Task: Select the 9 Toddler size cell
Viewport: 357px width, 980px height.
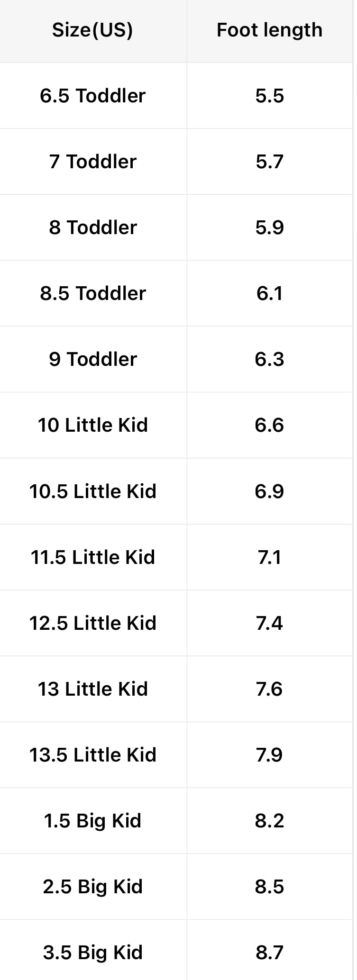Action: click(92, 359)
